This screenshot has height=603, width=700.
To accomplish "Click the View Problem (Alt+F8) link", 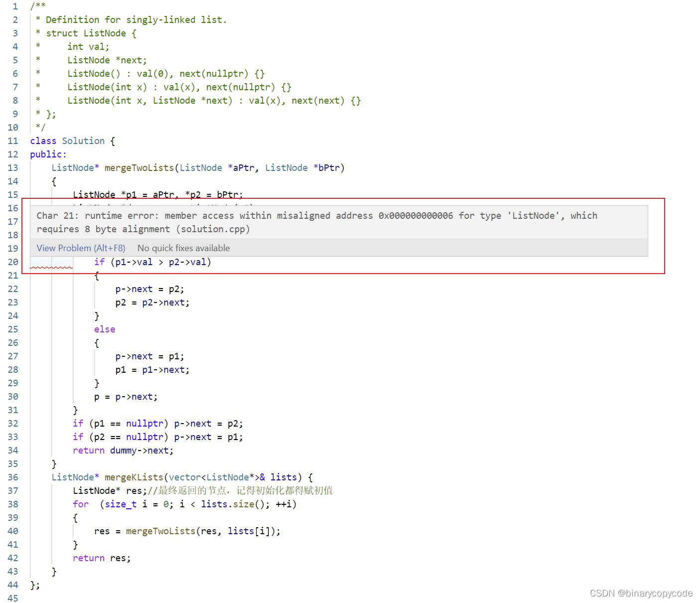I will click(81, 248).
